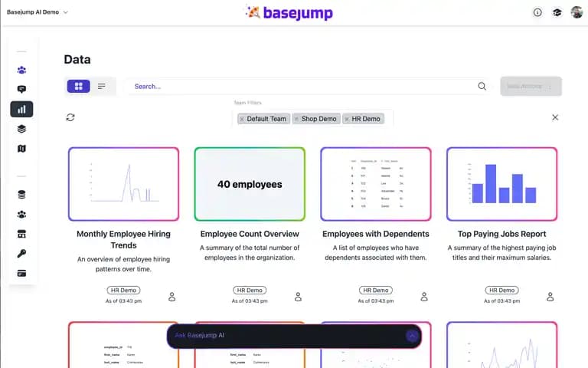The image size is (588, 368).
Task: Remove the Default Team filter chip
Action: click(x=242, y=119)
